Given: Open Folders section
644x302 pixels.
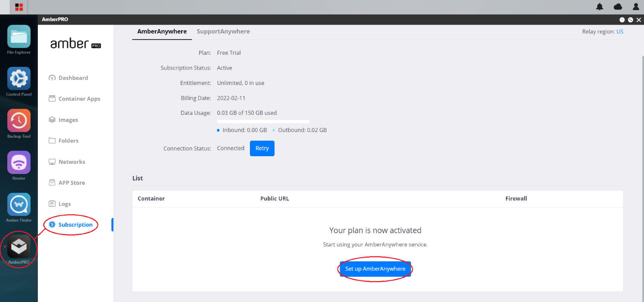Looking at the screenshot, I should (68, 141).
